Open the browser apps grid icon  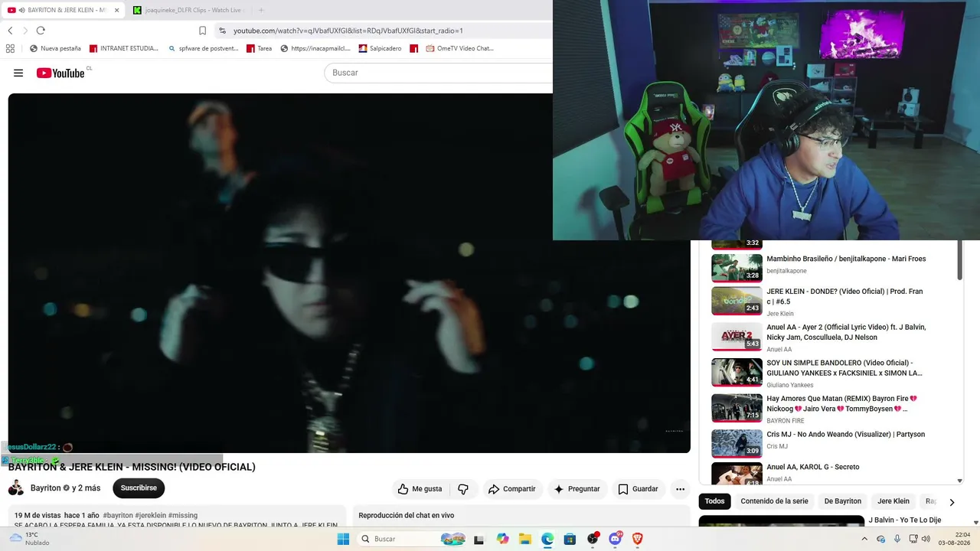coord(10,48)
